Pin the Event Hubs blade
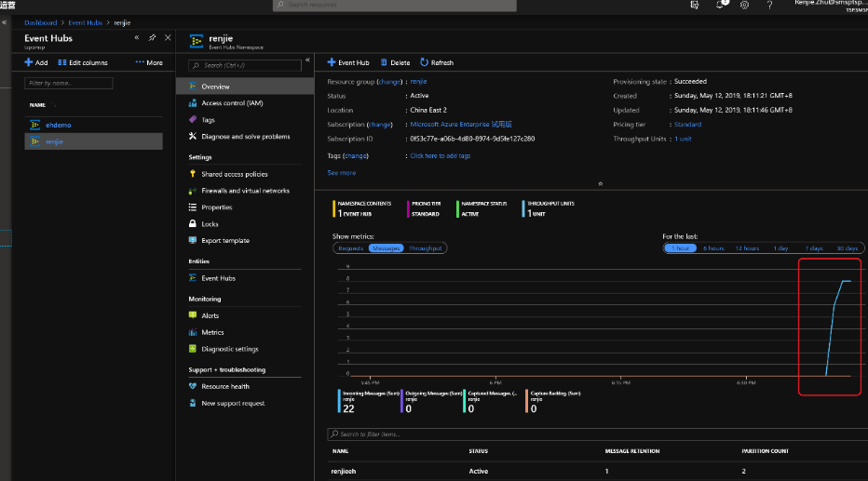 pos(152,38)
